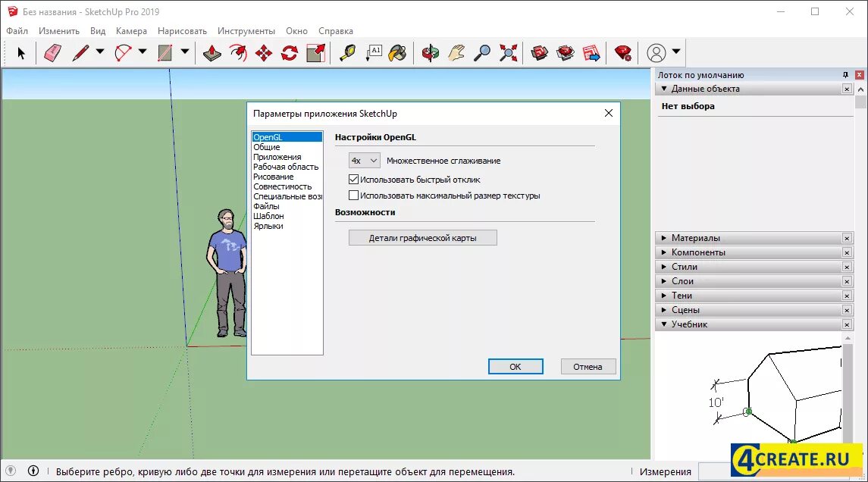Image resolution: width=868 pixels, height=482 pixels.
Task: Close the Слои panel with X
Action: (x=847, y=281)
